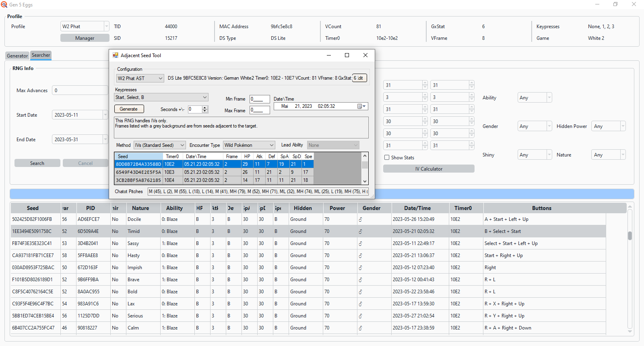The width and height of the screenshot is (644, 346).
Task: Open the profile Manager
Action: pyautogui.click(x=85, y=38)
